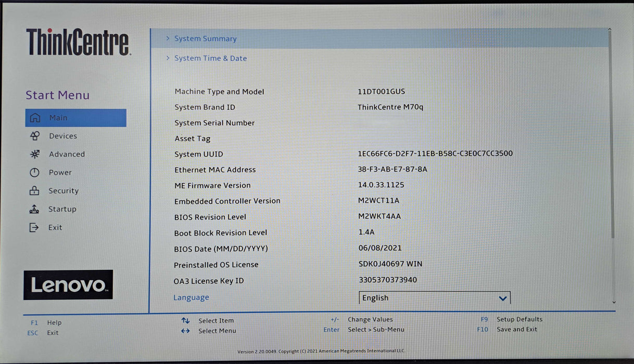Click the BIOS Revision Level label
634x364 pixels.
point(210,217)
